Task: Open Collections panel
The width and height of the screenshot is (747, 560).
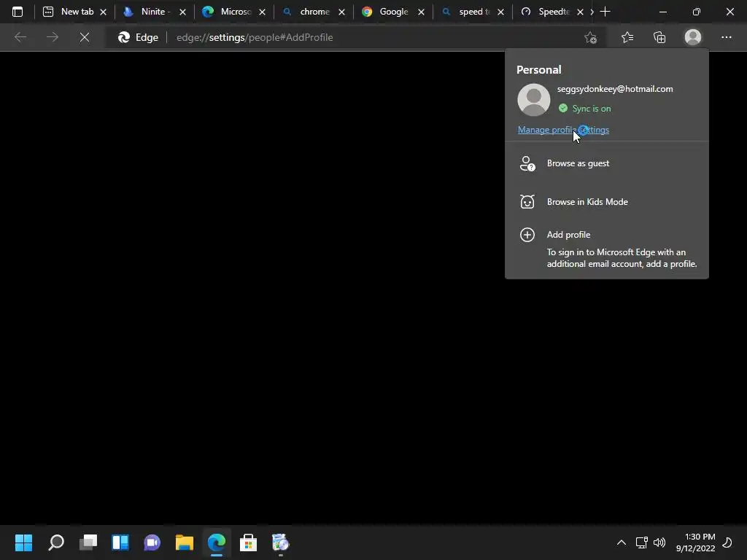Action: pyautogui.click(x=659, y=37)
